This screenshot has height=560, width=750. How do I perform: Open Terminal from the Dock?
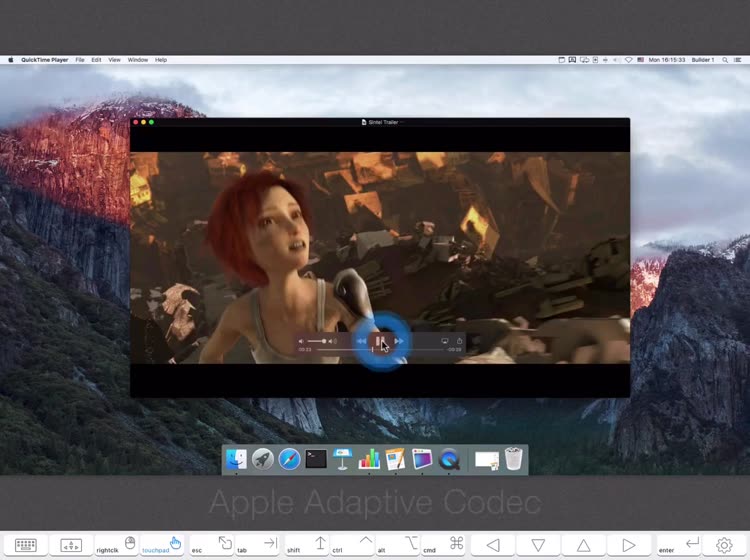coord(316,459)
